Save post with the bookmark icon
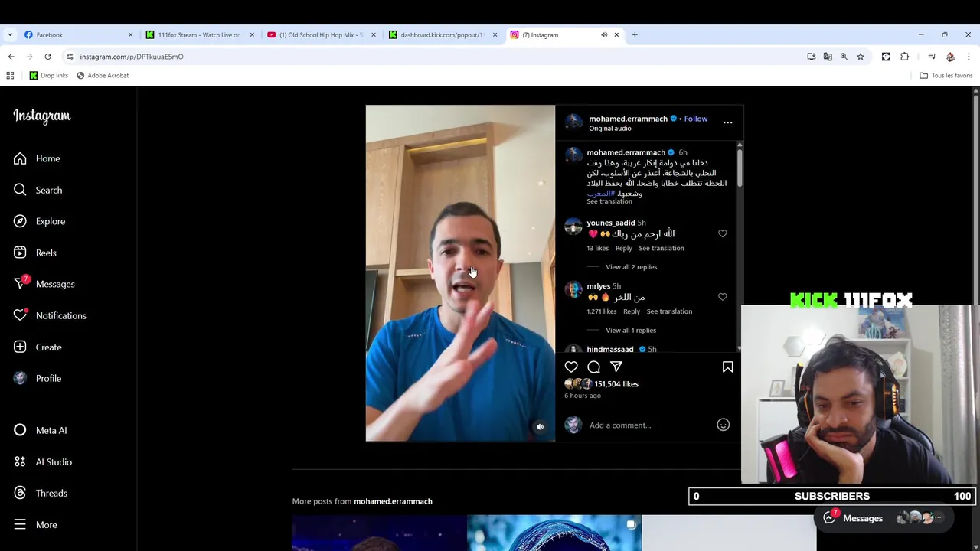Screen dimensions: 980x551 tap(727, 367)
